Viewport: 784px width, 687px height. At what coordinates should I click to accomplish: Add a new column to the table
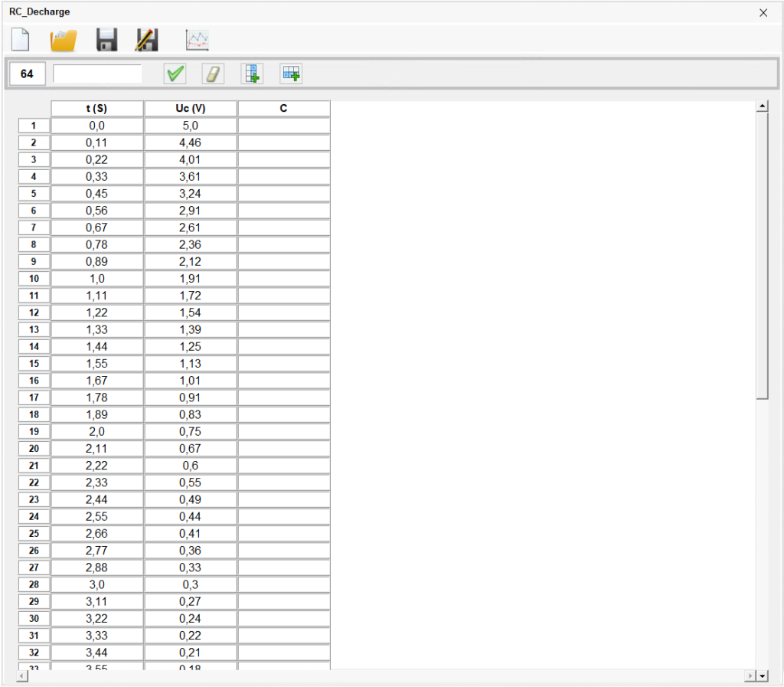251,74
